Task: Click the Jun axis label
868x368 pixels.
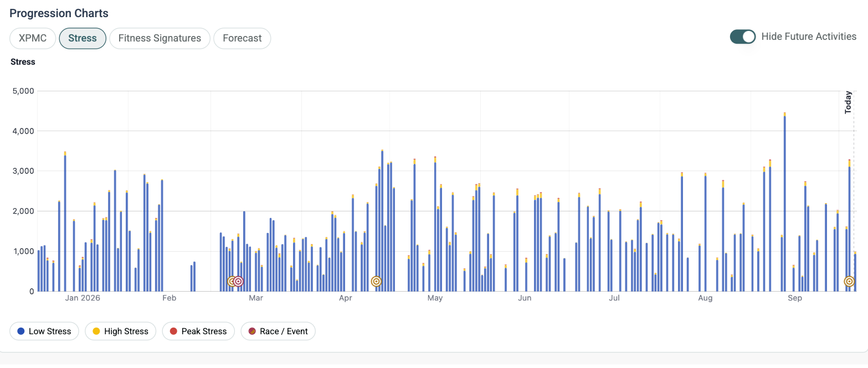Action: [x=525, y=298]
